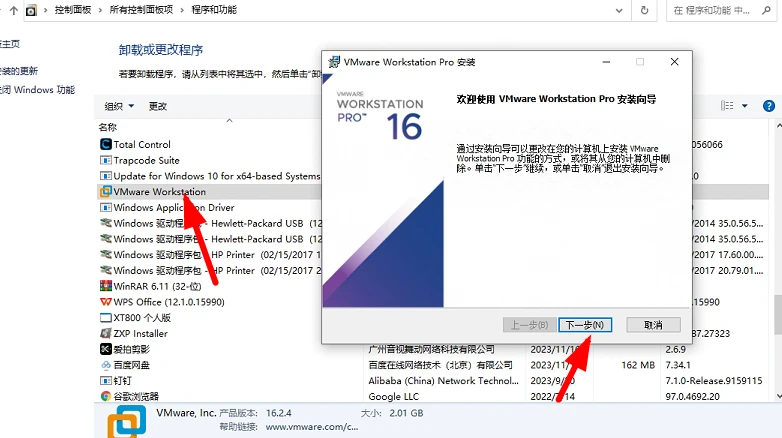The image size is (782, 438).
Task: Click the chevron after 所有控制面板项 breadcrumb
Action: point(182,10)
